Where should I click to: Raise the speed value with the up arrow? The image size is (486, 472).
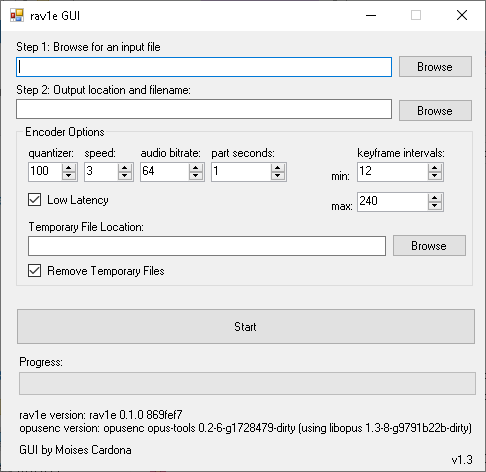[x=125, y=168]
